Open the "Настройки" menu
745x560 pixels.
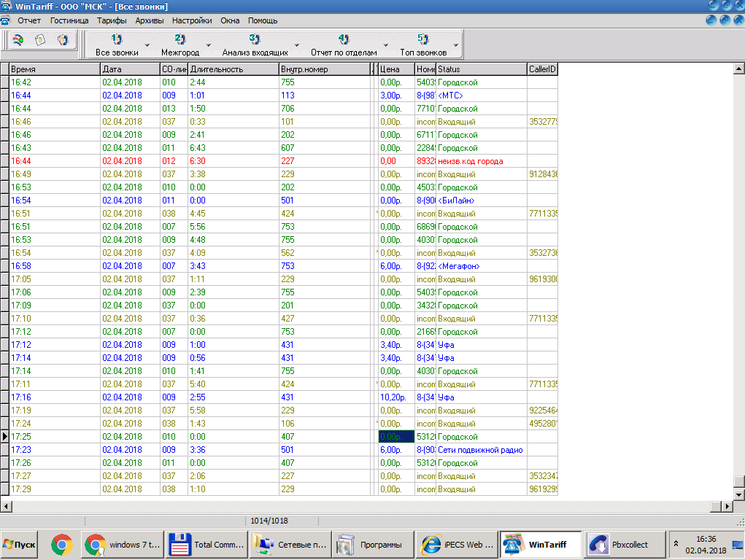(x=193, y=20)
